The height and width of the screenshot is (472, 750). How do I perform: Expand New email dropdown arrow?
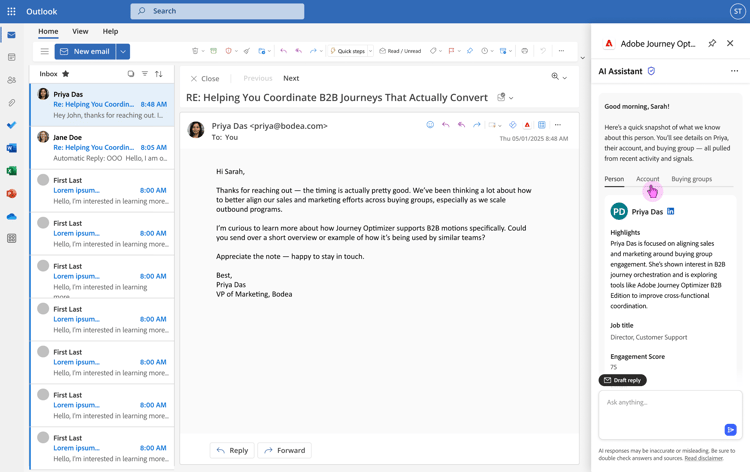pyautogui.click(x=123, y=51)
